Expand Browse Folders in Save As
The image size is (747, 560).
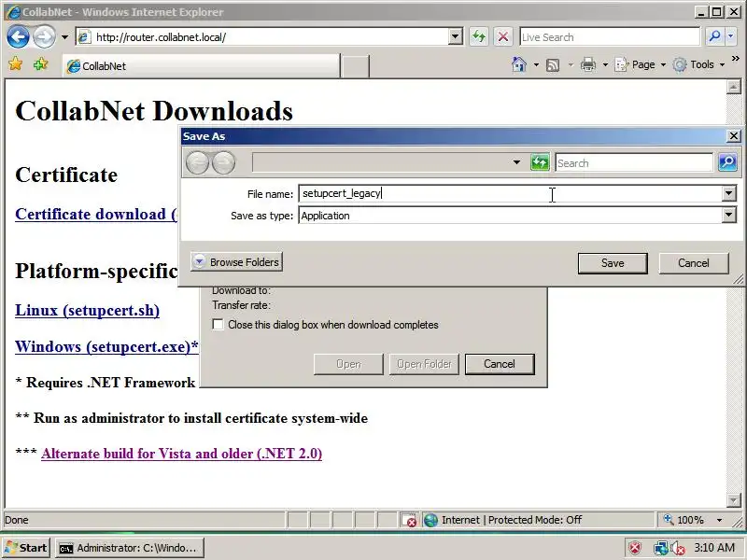(x=237, y=262)
